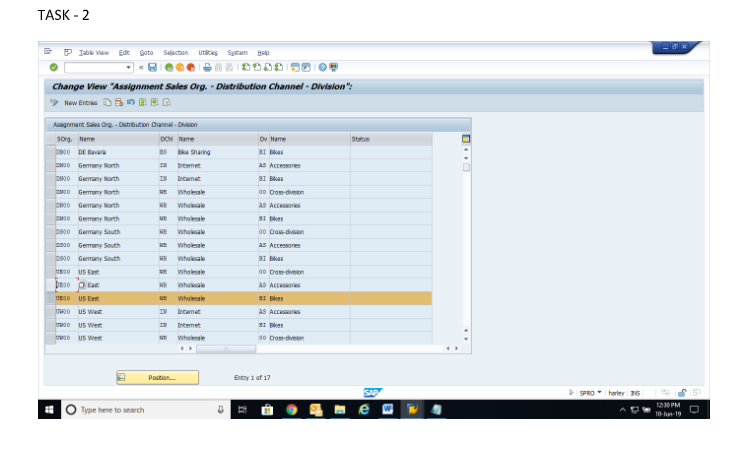The image size is (752, 454).
Task: Click the Create New Session icon
Action: click(295, 68)
